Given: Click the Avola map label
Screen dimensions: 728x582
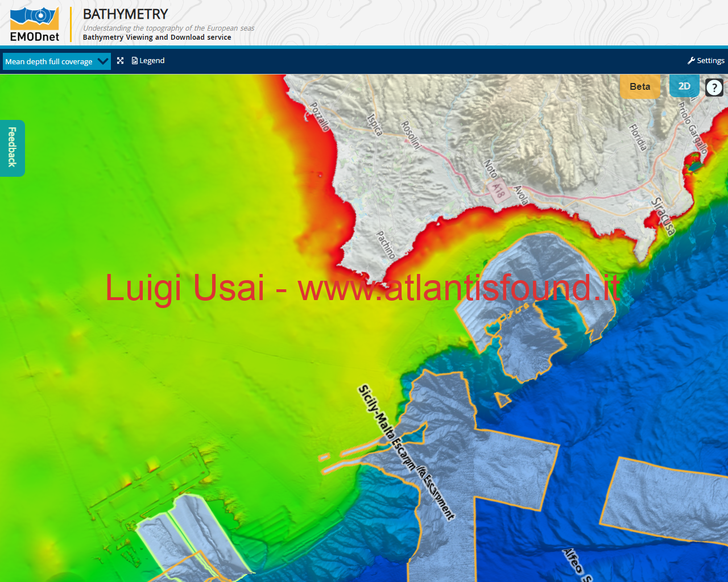Looking at the screenshot, I should click(x=521, y=195).
